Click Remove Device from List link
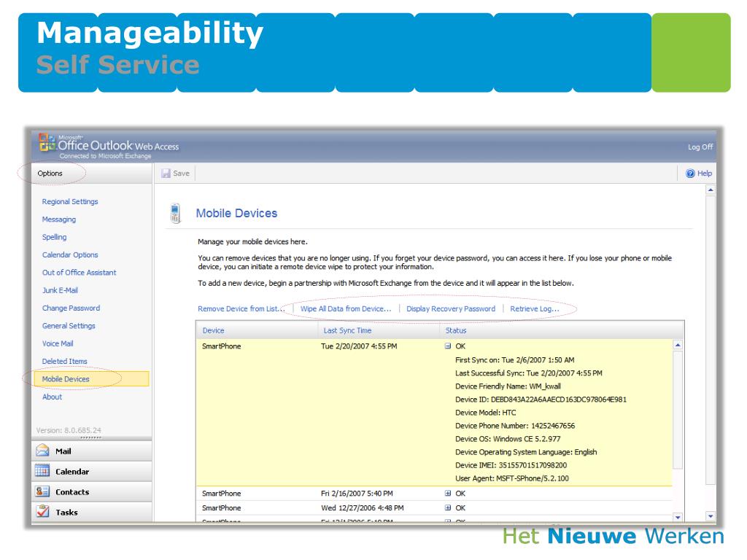 coord(241,308)
